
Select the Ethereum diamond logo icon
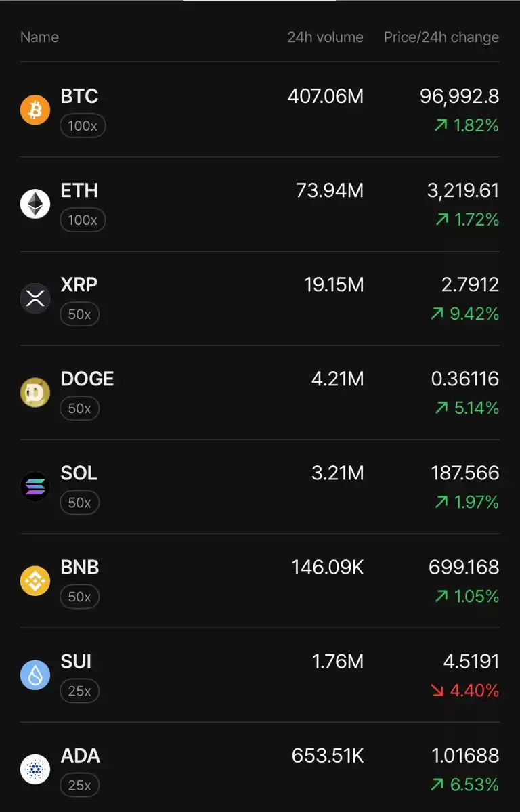click(35, 204)
